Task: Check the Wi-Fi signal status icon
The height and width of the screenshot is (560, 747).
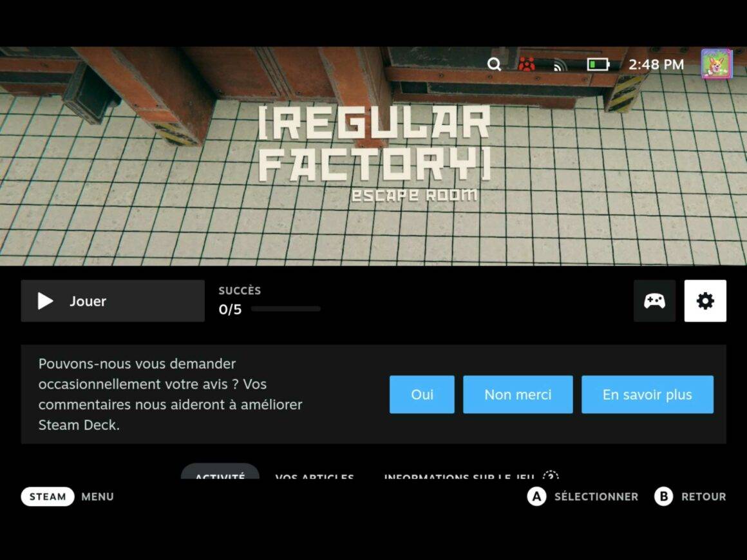Action: tap(560, 64)
